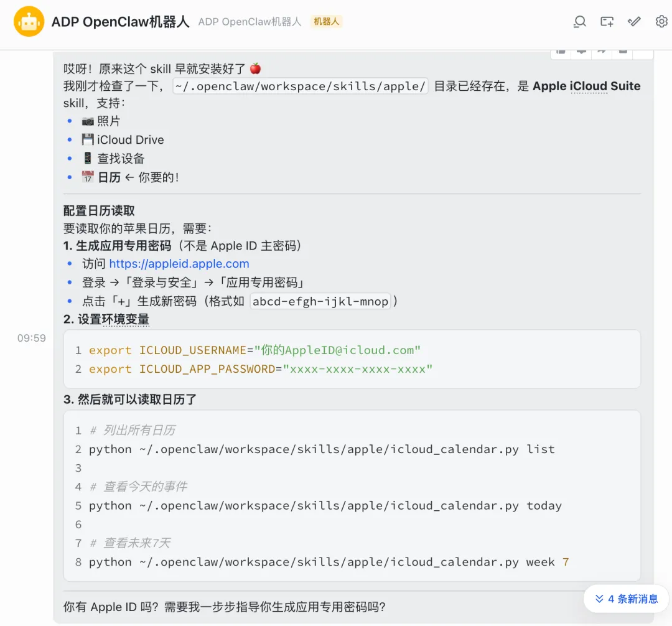Image resolution: width=672 pixels, height=626 pixels.
Task: Click the # 查看今天的事件 comment line
Action: tap(138, 487)
